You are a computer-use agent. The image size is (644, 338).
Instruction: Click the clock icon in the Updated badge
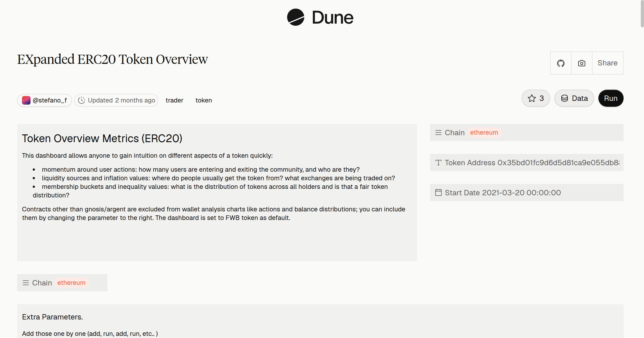click(x=82, y=100)
